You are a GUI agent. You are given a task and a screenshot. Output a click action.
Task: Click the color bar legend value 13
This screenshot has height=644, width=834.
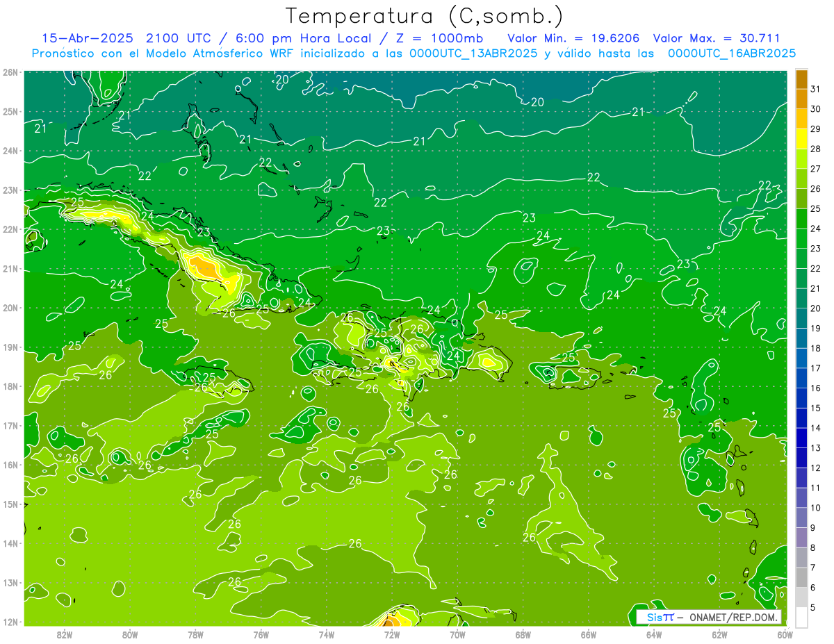(x=816, y=447)
